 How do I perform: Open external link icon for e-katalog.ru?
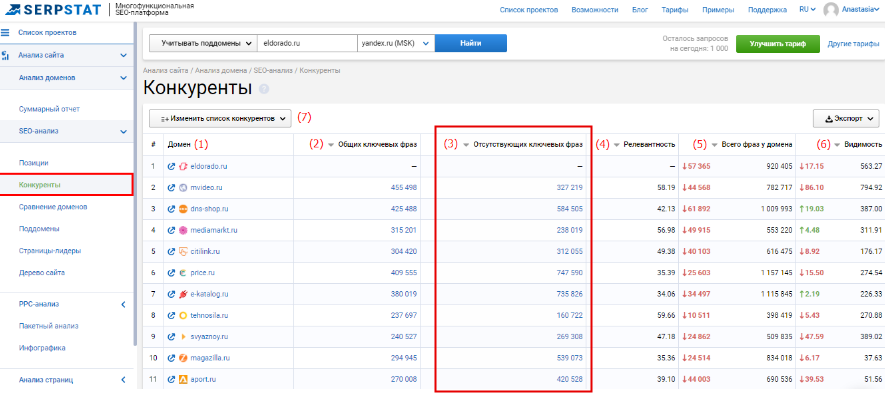(172, 294)
